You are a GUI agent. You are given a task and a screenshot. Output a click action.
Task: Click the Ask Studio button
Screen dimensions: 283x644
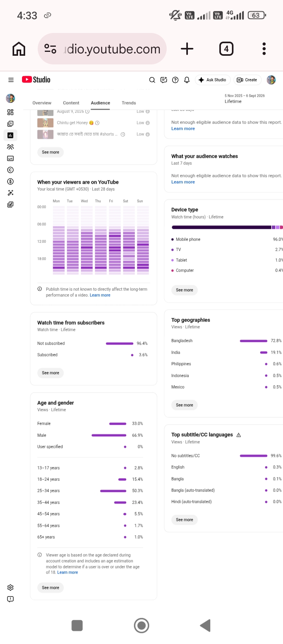[213, 80]
